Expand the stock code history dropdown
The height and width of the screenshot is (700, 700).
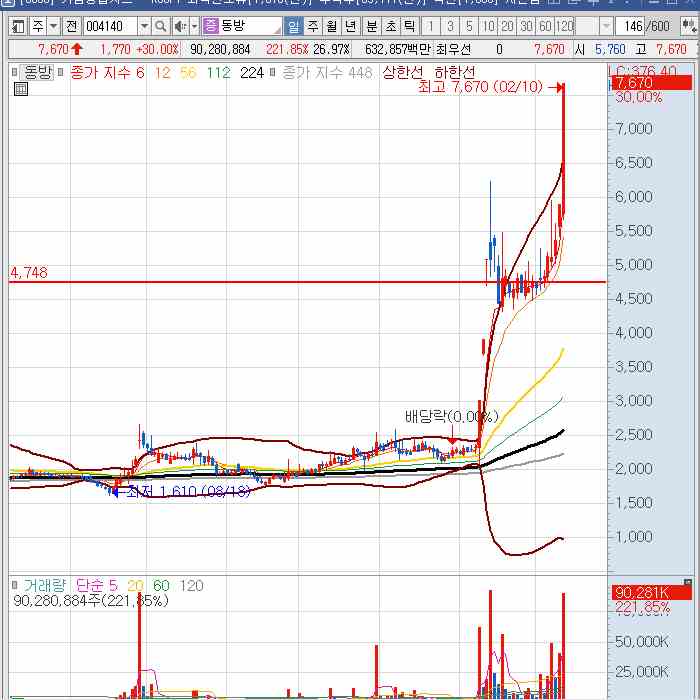[144, 26]
